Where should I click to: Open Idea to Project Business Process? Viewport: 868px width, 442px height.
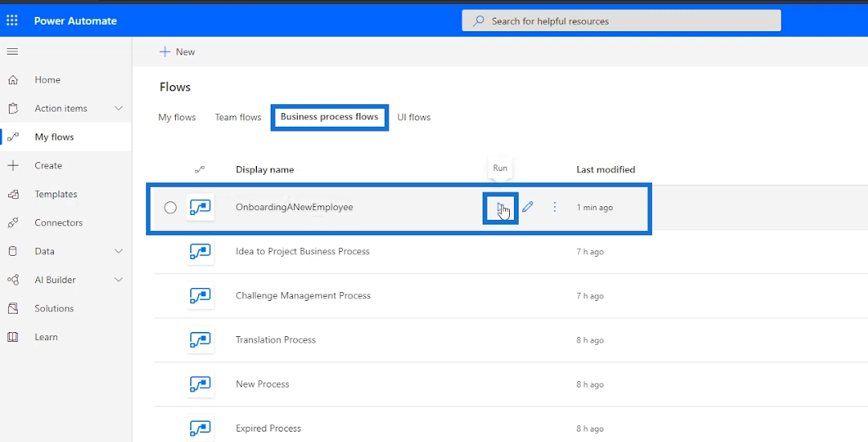point(303,251)
